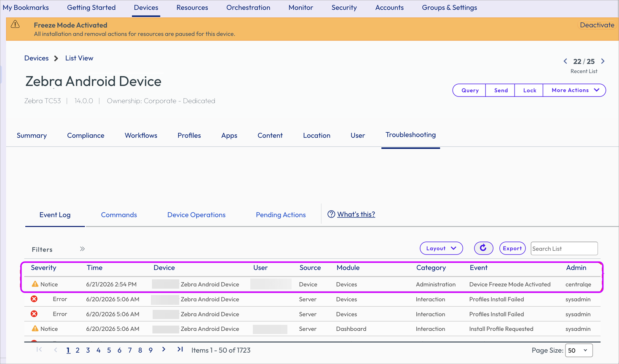Viewport: 619px width, 364px height.
Task: Open the More Actions dropdown
Action: (x=574, y=90)
